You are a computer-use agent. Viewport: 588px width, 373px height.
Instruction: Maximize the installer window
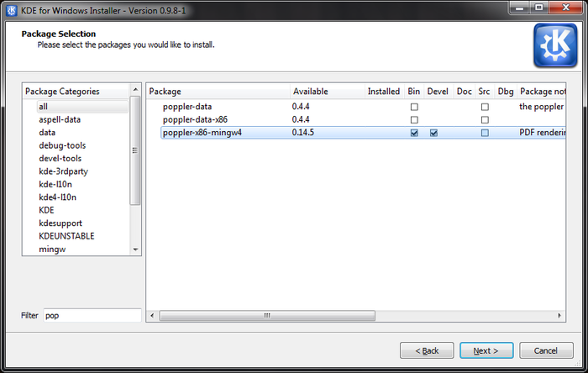539,8
